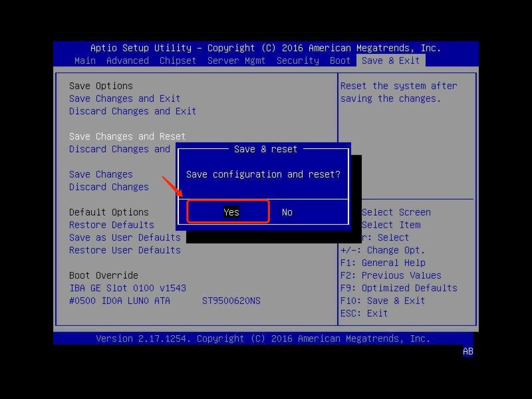
Task: Select Save Changes and Exit option
Action: (124, 98)
